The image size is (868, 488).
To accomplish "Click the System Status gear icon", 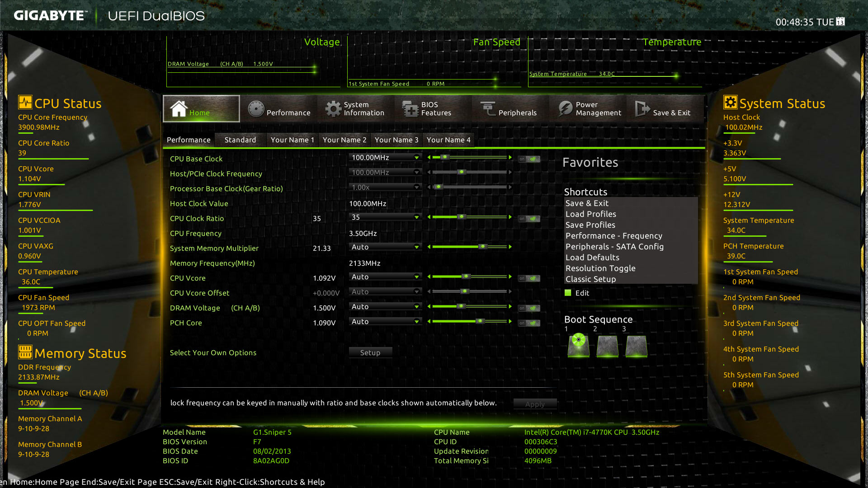I will click(x=730, y=102).
